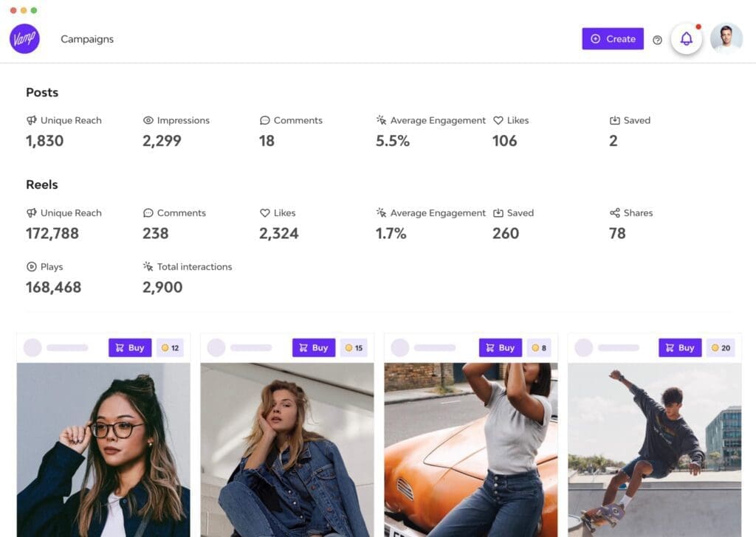This screenshot has width=756, height=537.
Task: Click the Shares icon under Reels
Action: coord(614,212)
